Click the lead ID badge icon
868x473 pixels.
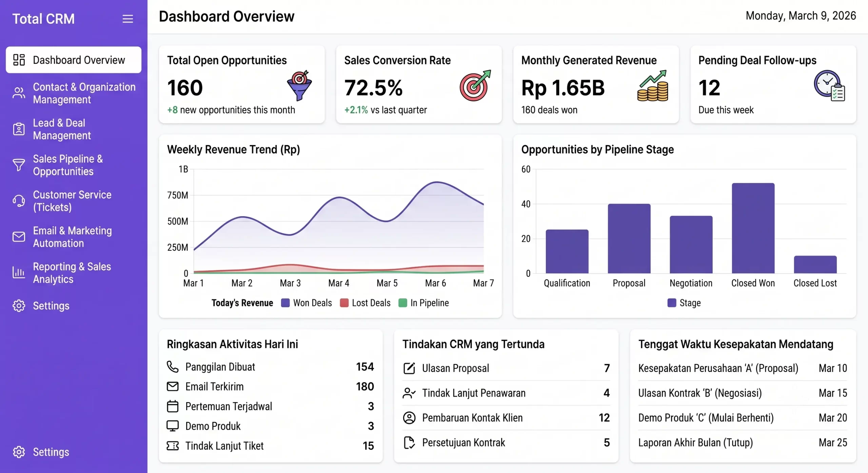pyautogui.click(x=19, y=129)
